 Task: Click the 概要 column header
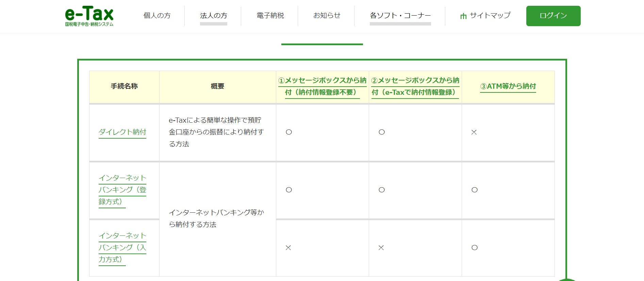(217, 86)
